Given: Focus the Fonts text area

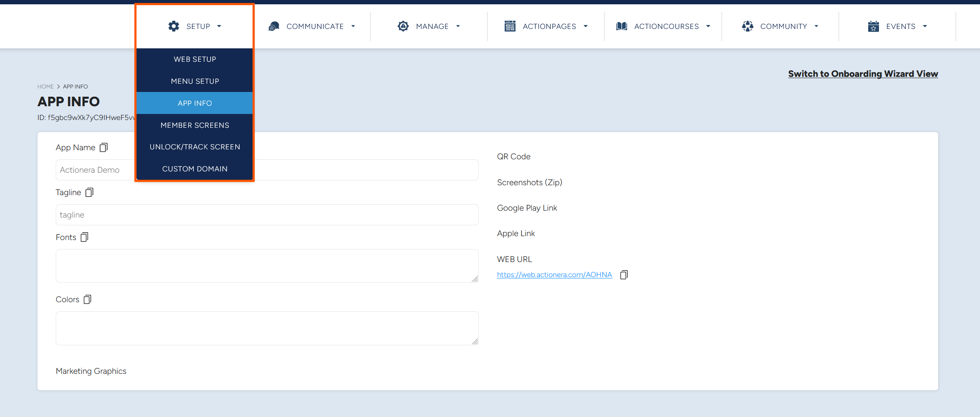Looking at the screenshot, I should [x=267, y=266].
